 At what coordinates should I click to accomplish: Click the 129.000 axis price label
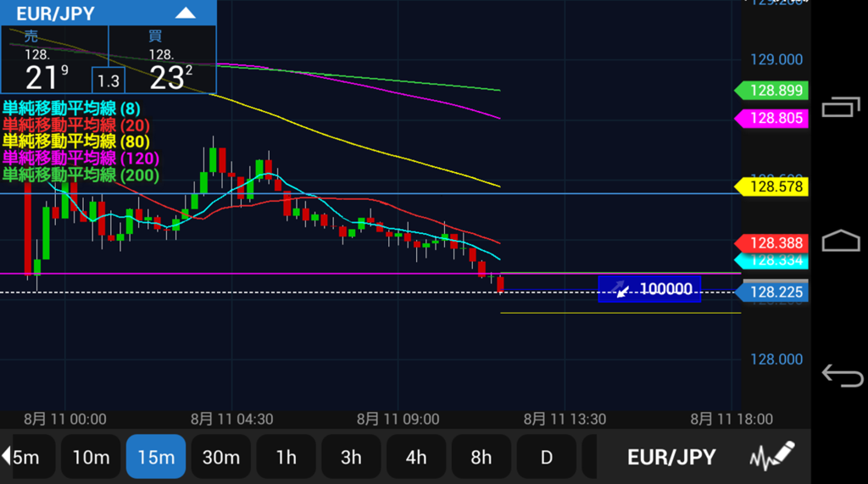(776, 60)
